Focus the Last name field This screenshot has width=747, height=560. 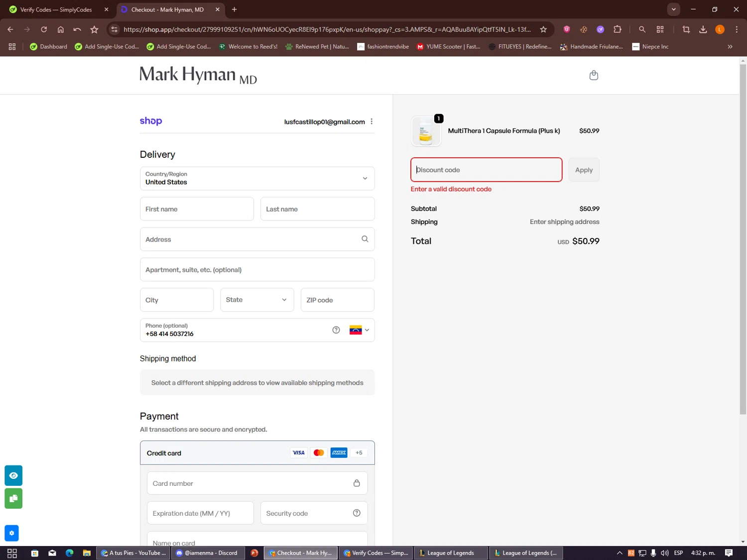point(318,209)
